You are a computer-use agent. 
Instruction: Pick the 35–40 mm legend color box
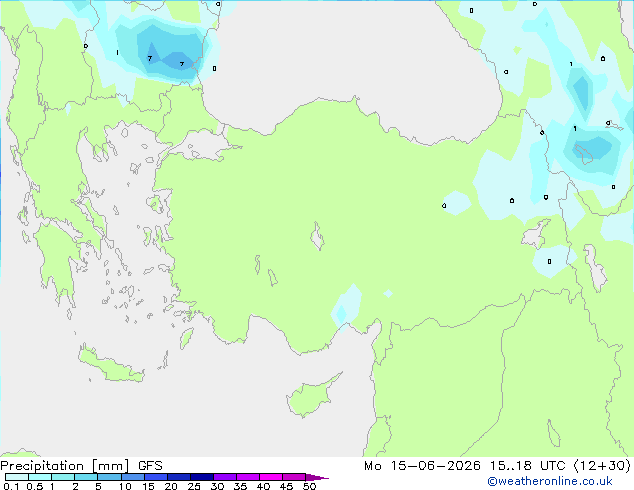pos(248,477)
